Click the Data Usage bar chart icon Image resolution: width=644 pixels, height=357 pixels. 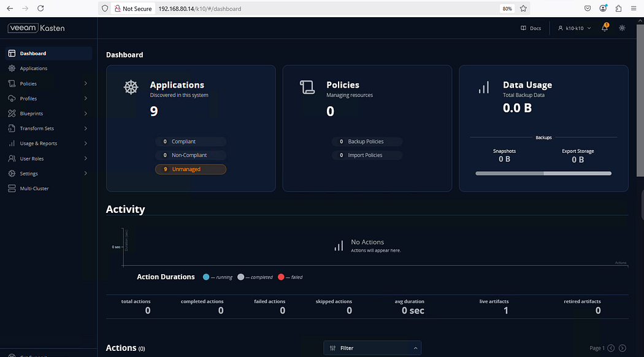tap(484, 87)
